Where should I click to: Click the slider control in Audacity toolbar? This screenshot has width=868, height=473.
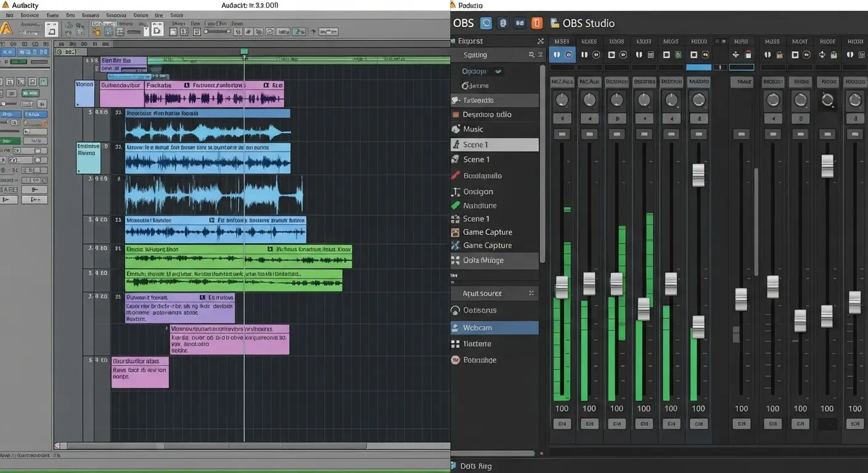pyautogui.click(x=218, y=30)
